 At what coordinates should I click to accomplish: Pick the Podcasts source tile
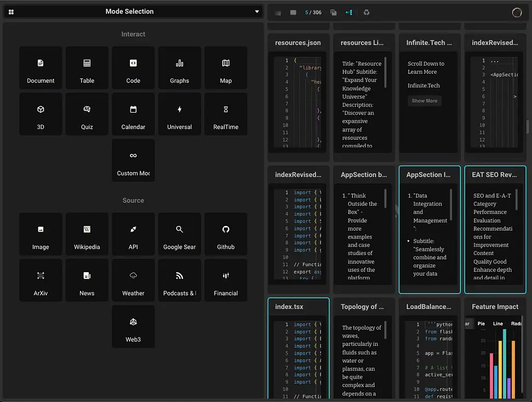coord(179,280)
